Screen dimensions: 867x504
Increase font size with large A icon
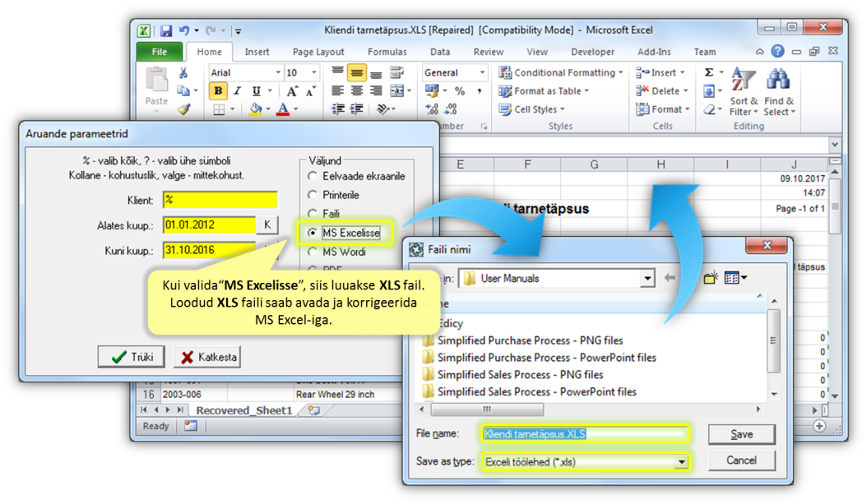coord(292,91)
